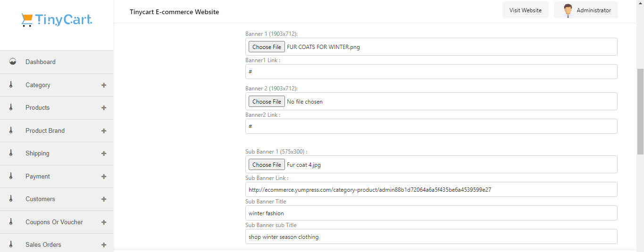Screen dimensions: 644x252
Task: Expand the Product Brand plus sign
Action: [x=104, y=131]
